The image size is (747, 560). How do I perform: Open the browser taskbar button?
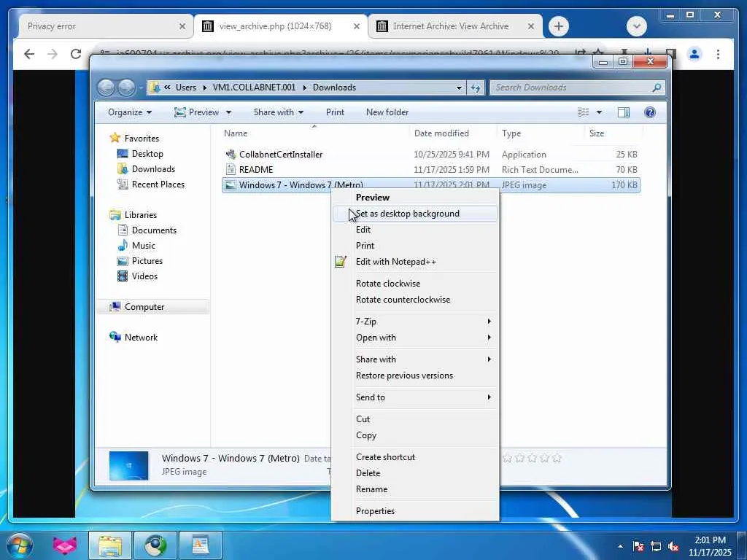tap(155, 545)
